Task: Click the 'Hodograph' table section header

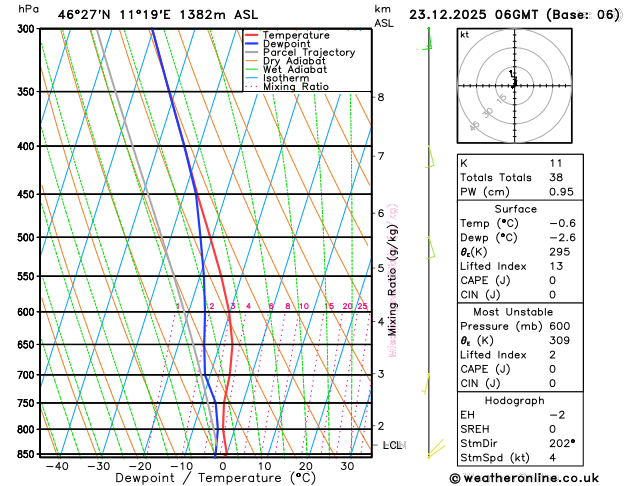Action: [515, 401]
